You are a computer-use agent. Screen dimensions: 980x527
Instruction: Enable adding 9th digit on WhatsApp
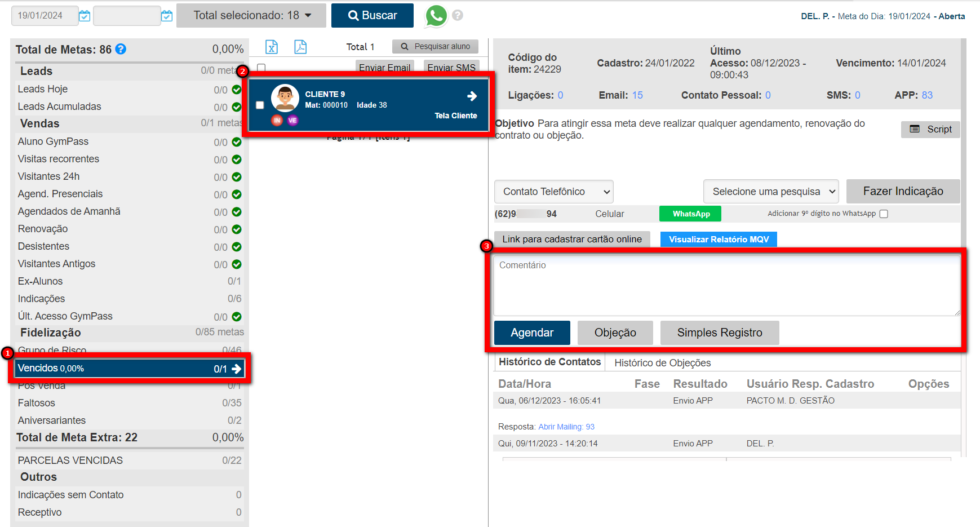pyautogui.click(x=884, y=214)
